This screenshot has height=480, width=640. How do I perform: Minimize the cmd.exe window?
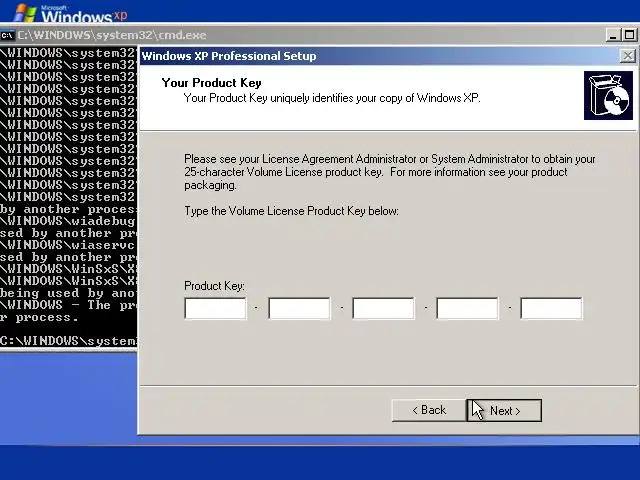tap(613, 35)
